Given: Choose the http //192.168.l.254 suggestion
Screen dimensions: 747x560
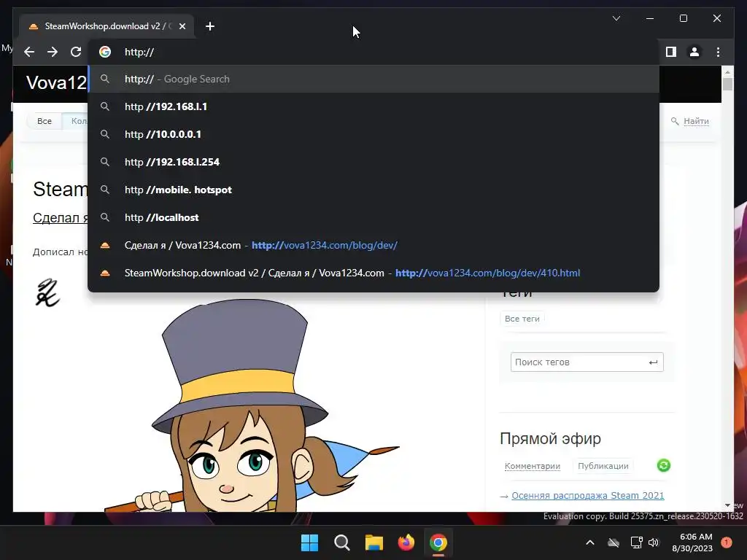Looking at the screenshot, I should click(x=373, y=162).
